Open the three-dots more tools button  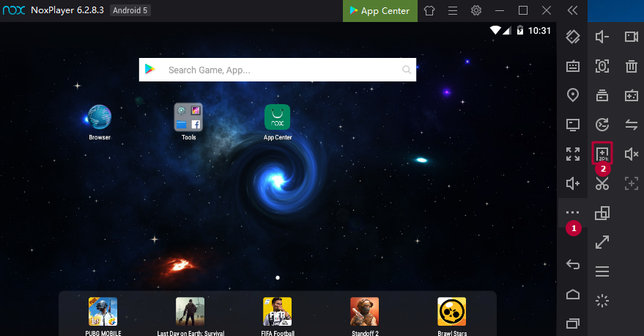[x=572, y=213]
